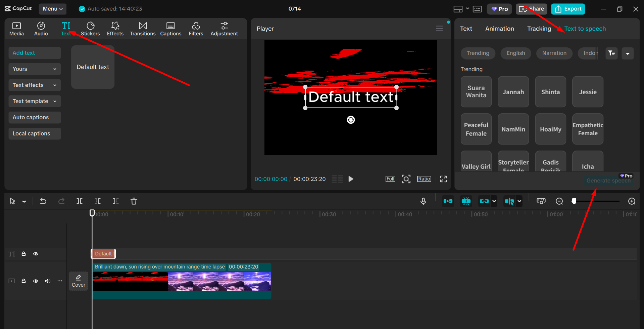Toggle linkage on timeline
The height and width of the screenshot is (329, 644).
pyautogui.click(x=484, y=201)
